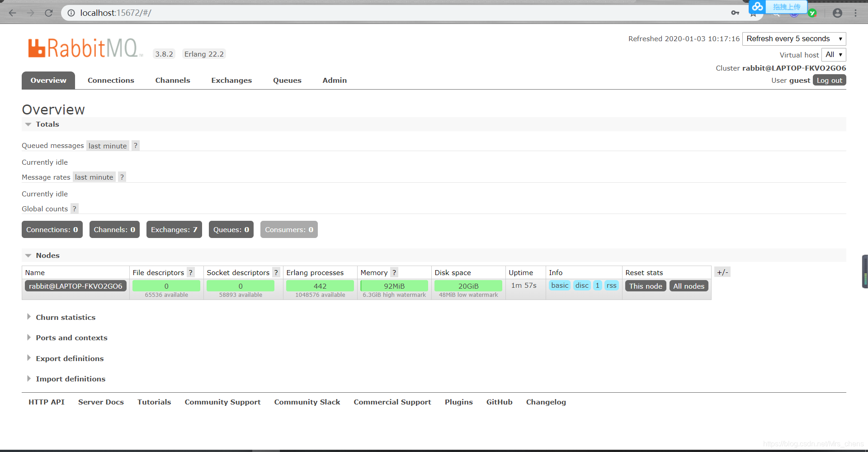The width and height of the screenshot is (868, 452).
Task: Change Message rates last minute range
Action: 94,177
